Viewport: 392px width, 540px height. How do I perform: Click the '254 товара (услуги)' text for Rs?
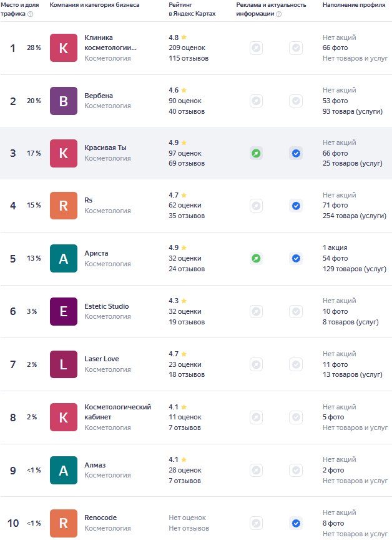[354, 216]
